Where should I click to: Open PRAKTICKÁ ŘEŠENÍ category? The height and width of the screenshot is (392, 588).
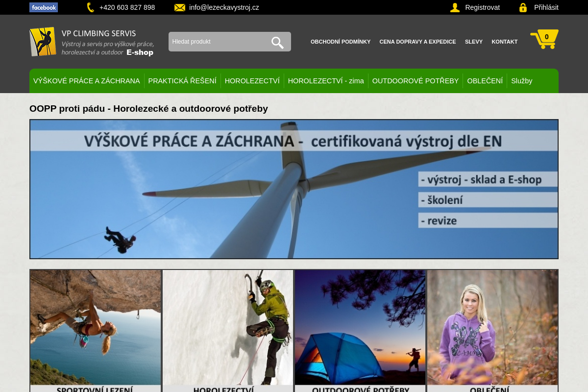click(182, 81)
